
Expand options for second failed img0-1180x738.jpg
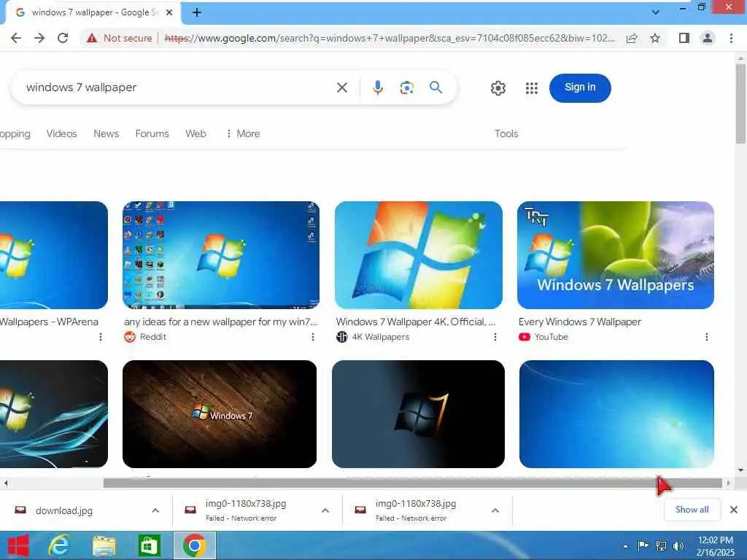coord(495,511)
